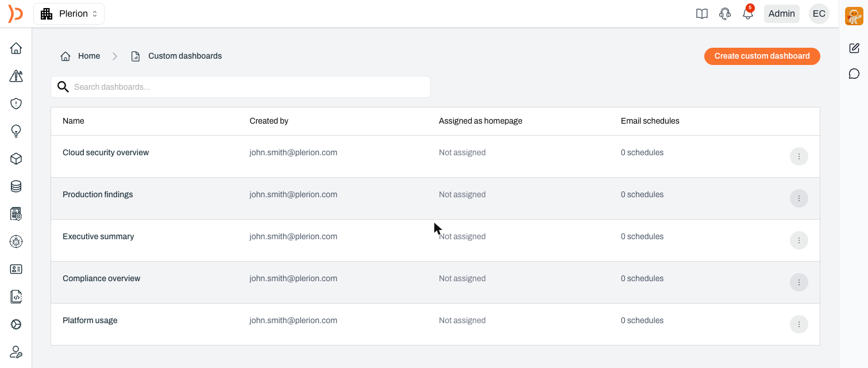Screen dimensions: 868x368
Task: Click creator email in Production findings row
Action: point(294,194)
